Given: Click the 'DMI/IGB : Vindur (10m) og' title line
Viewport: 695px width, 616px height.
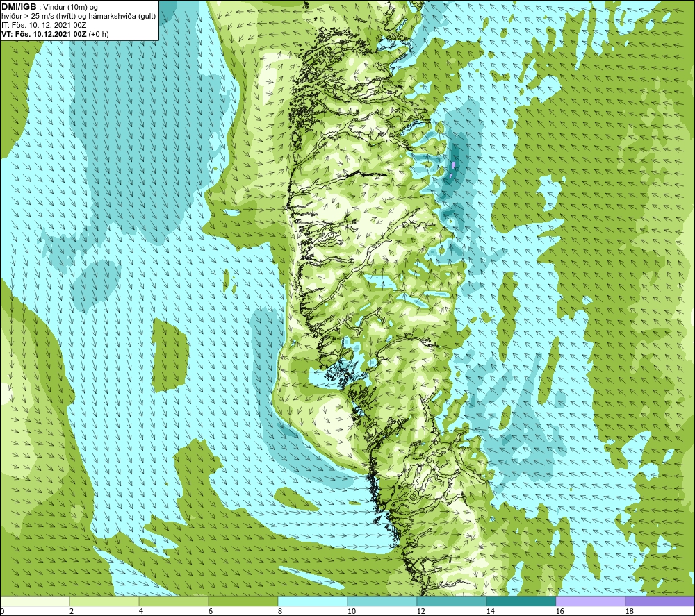Looking at the screenshot, I should tap(49, 7).
